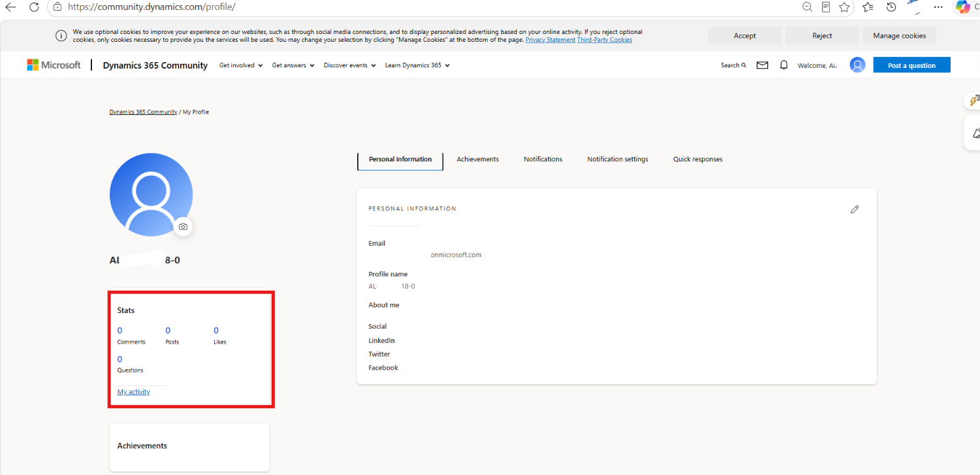Click the Stats heading
This screenshot has height=475, width=980.
tap(126, 310)
